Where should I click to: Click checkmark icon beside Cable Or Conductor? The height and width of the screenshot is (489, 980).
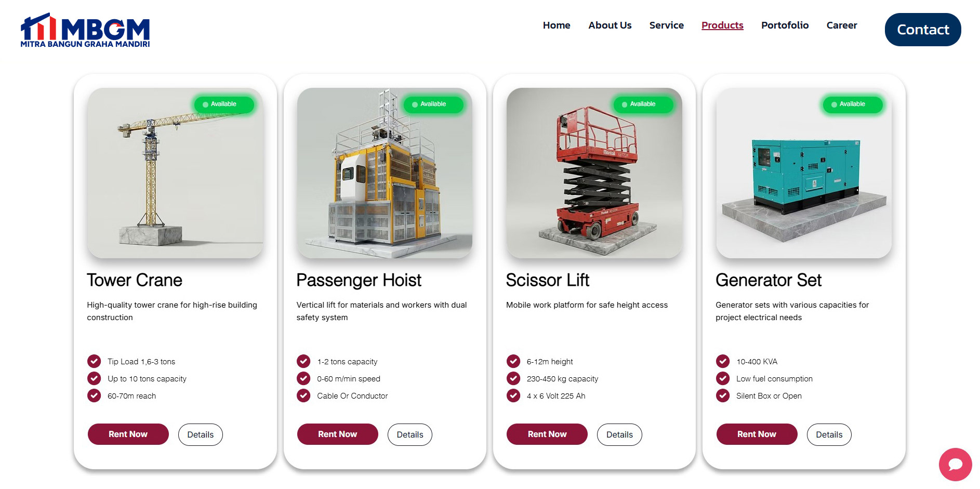(x=303, y=395)
